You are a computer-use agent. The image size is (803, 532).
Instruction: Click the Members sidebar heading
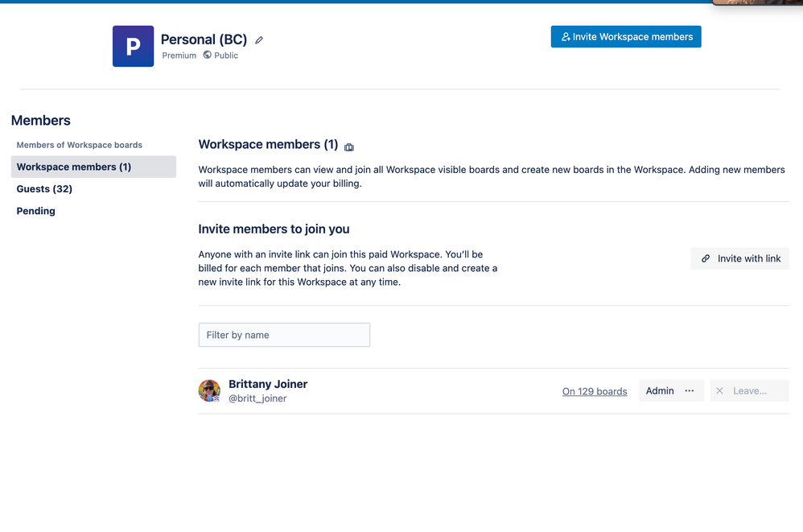click(41, 121)
